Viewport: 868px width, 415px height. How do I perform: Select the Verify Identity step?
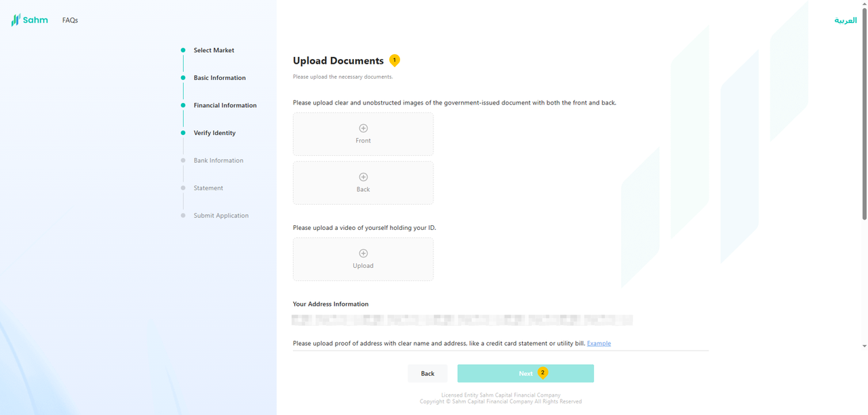point(214,133)
